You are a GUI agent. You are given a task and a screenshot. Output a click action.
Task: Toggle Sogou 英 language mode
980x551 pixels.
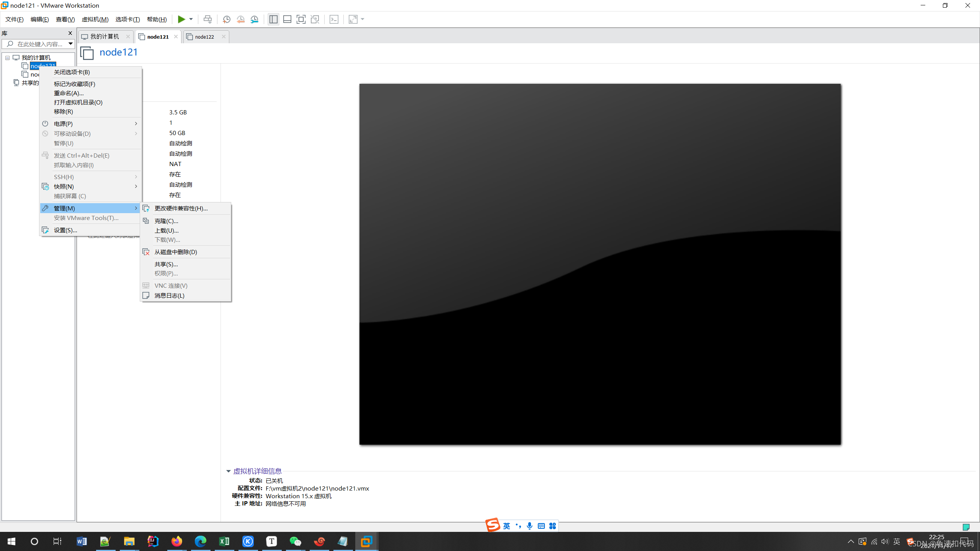(x=506, y=526)
